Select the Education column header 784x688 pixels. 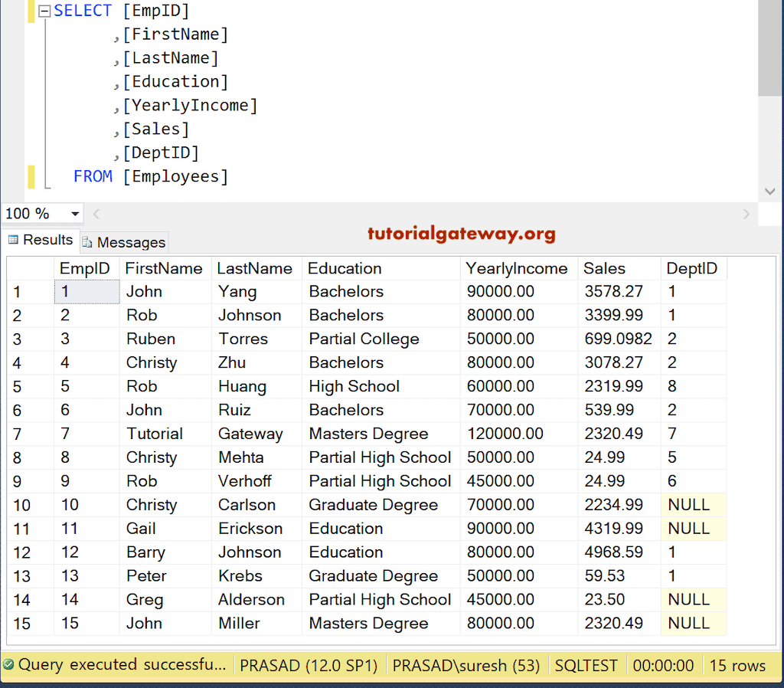pos(381,268)
